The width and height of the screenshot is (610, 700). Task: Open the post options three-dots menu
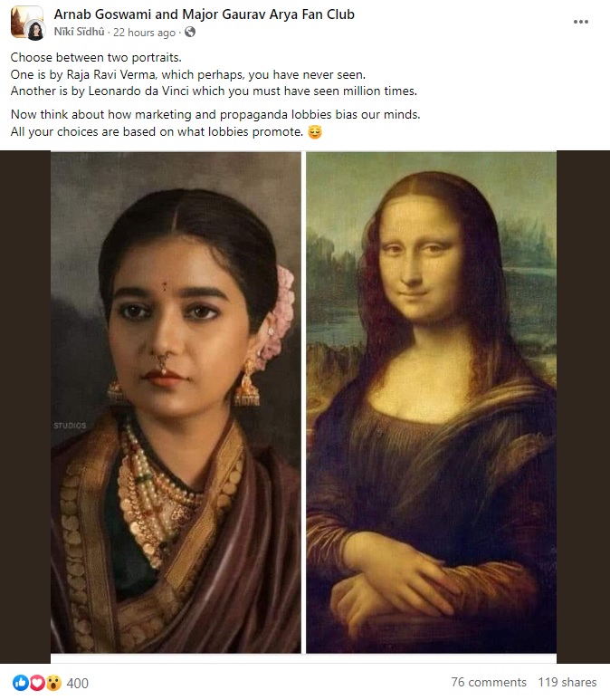pos(580,22)
